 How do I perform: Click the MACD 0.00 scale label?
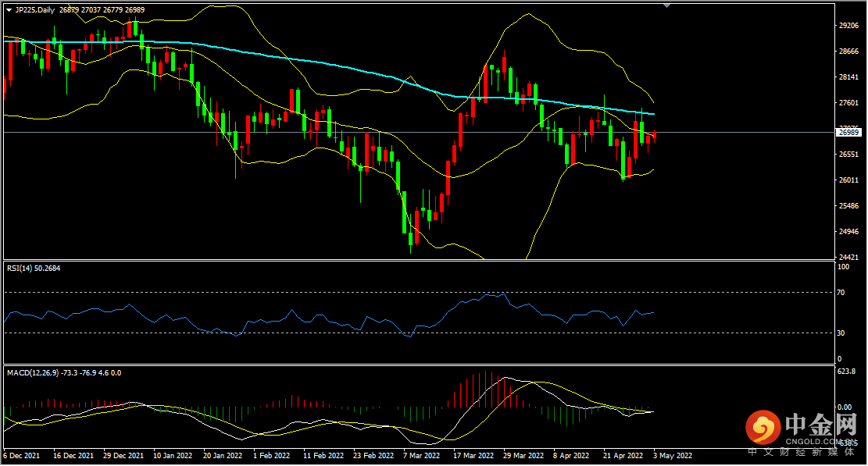point(845,407)
